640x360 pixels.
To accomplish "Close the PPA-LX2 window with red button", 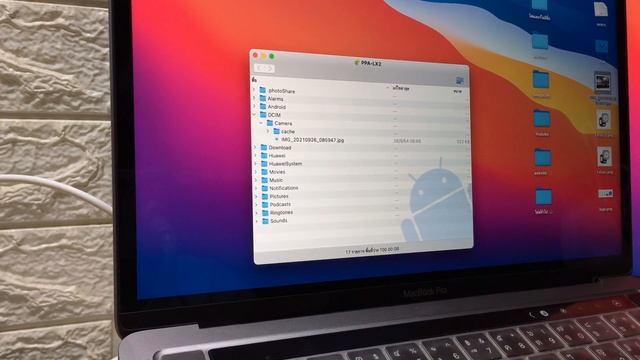I will (256, 55).
